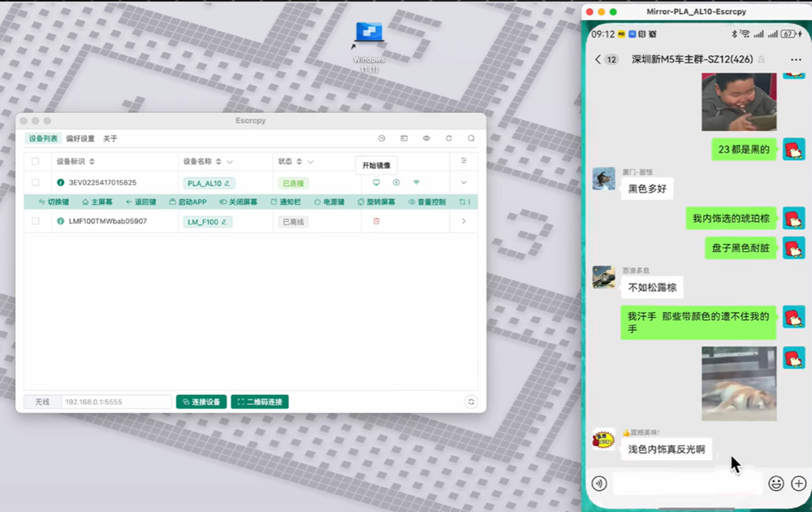Check the LMF100TMWbab05907 device row checkbox
812x512 pixels.
[35, 221]
